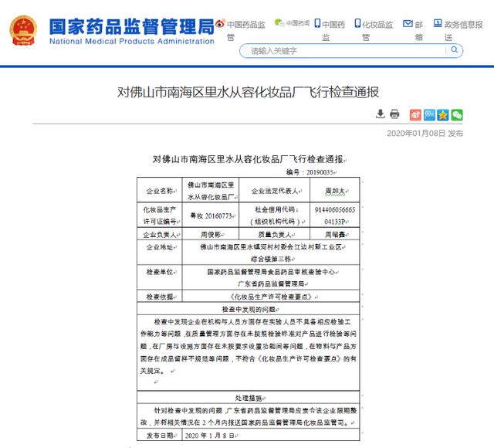The image size is (494, 448).
Task: Click the print icon under title
Action: [394, 114]
